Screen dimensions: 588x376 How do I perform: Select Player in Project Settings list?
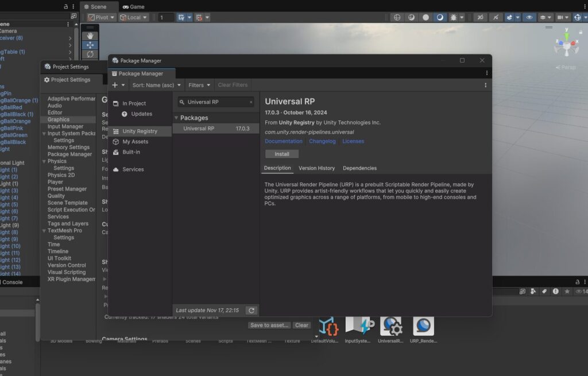click(x=55, y=182)
